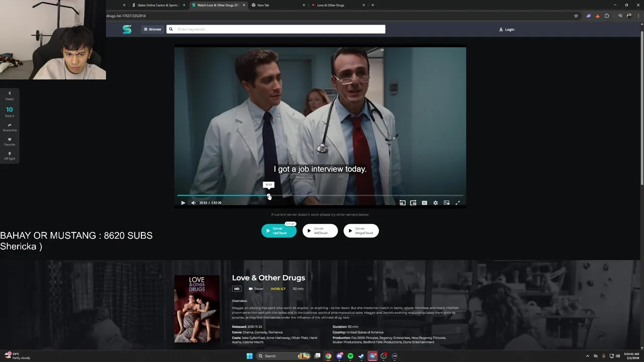
Task: Click the video progress bar handle
Action: pos(269,196)
